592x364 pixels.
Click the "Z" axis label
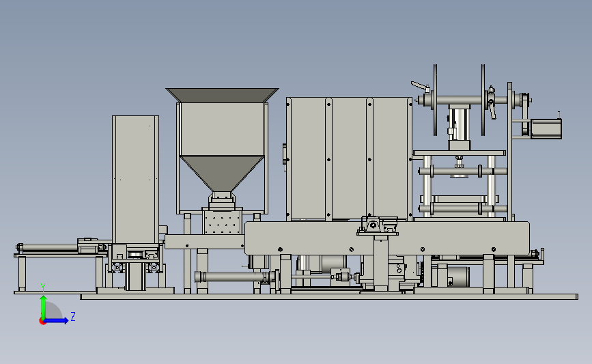coord(73,316)
